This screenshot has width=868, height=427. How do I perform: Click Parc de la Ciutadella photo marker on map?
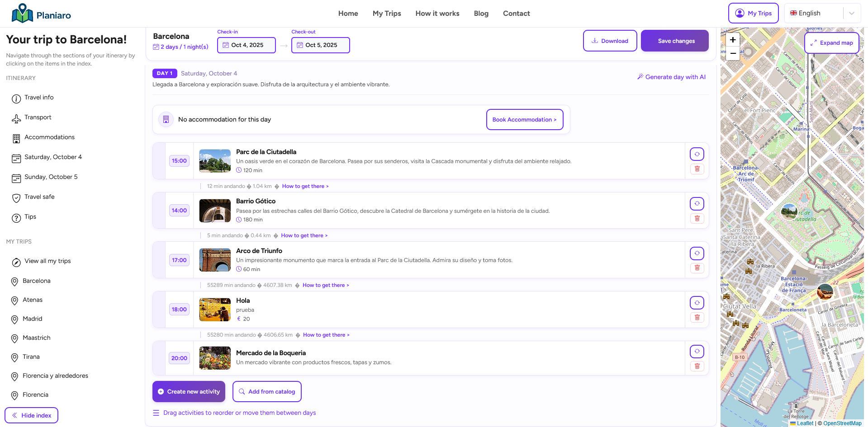[x=789, y=211]
